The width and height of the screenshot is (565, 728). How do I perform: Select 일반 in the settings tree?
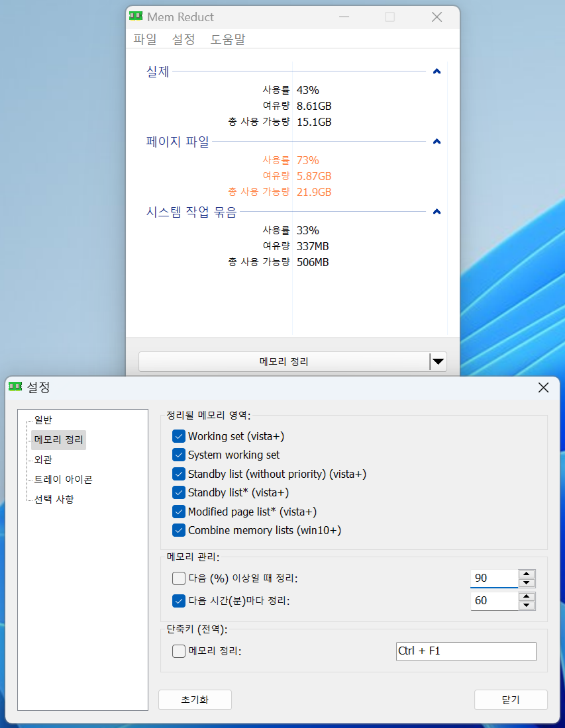pos(43,420)
